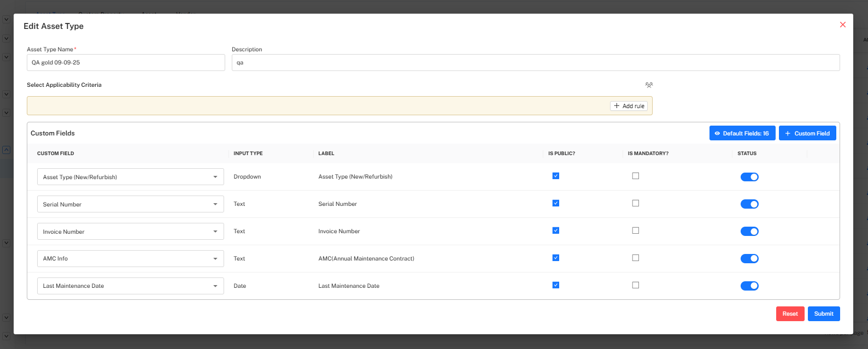Click the Date input type cell

tap(240, 286)
